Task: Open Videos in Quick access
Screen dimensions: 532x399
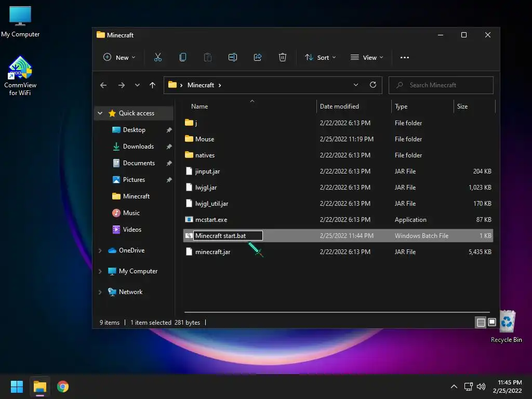Action: click(132, 229)
